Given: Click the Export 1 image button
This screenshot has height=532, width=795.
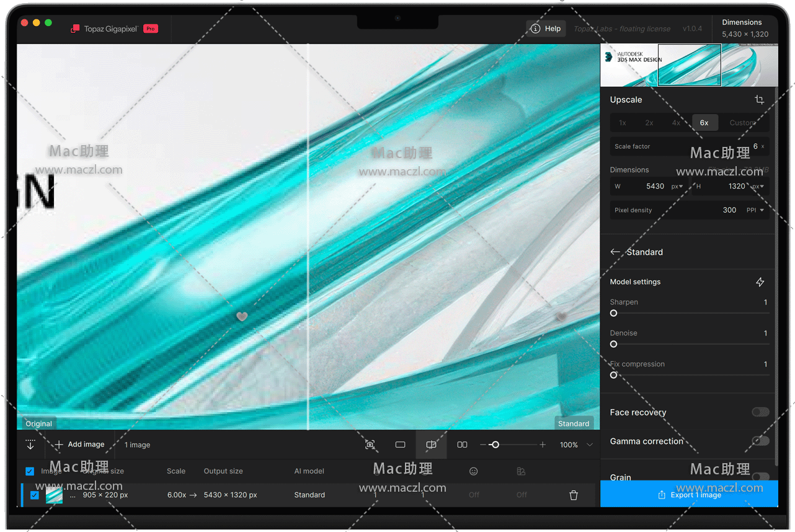Looking at the screenshot, I should tap(689, 495).
